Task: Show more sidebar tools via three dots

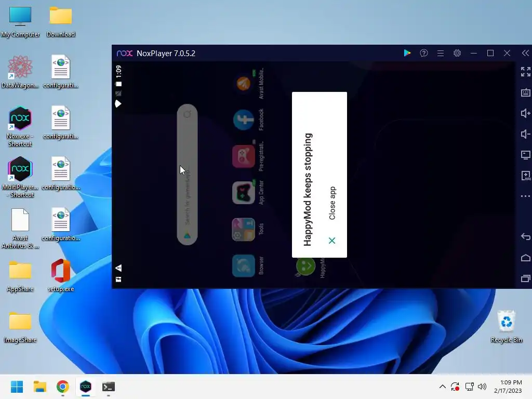Action: click(x=526, y=196)
